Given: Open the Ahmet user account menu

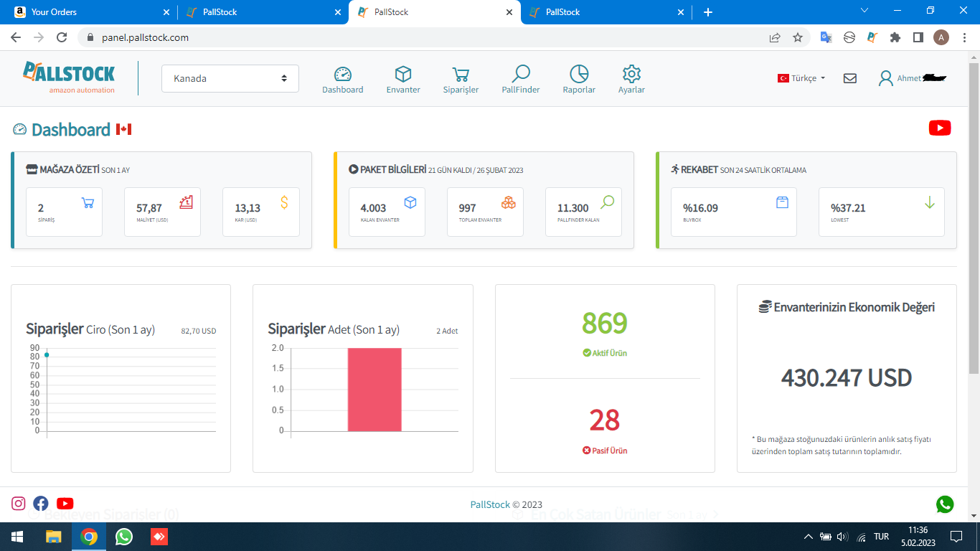Looking at the screenshot, I should pyautogui.click(x=913, y=78).
